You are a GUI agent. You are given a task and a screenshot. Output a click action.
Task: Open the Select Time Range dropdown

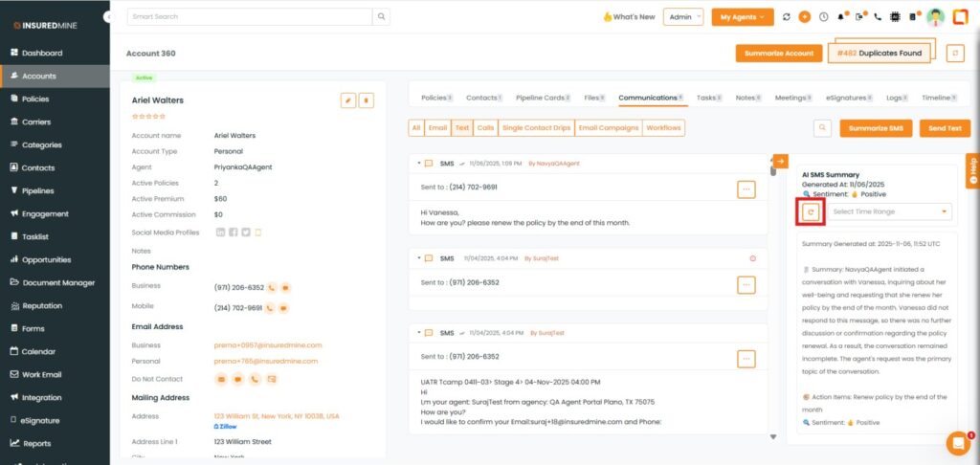(890, 211)
